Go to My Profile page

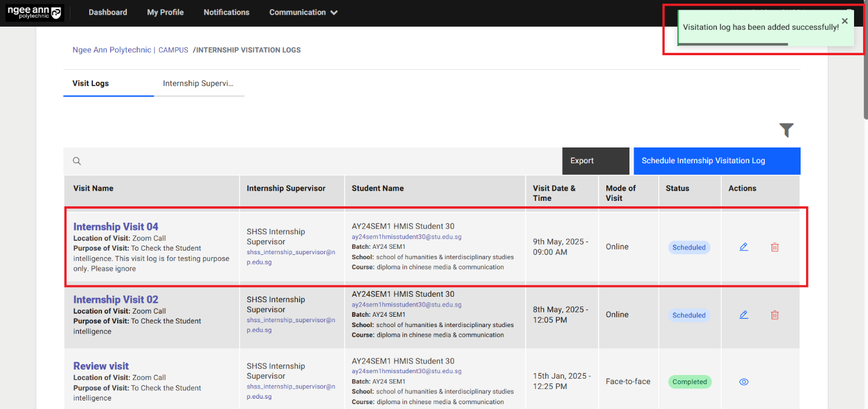(165, 13)
